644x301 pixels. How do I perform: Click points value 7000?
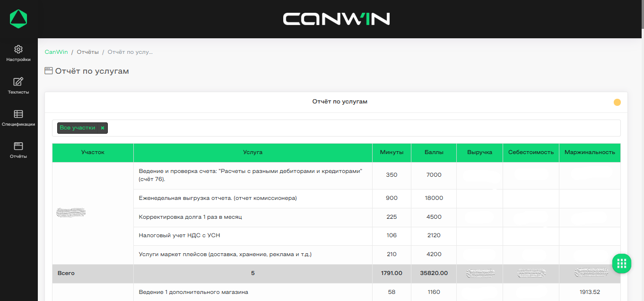(434, 175)
